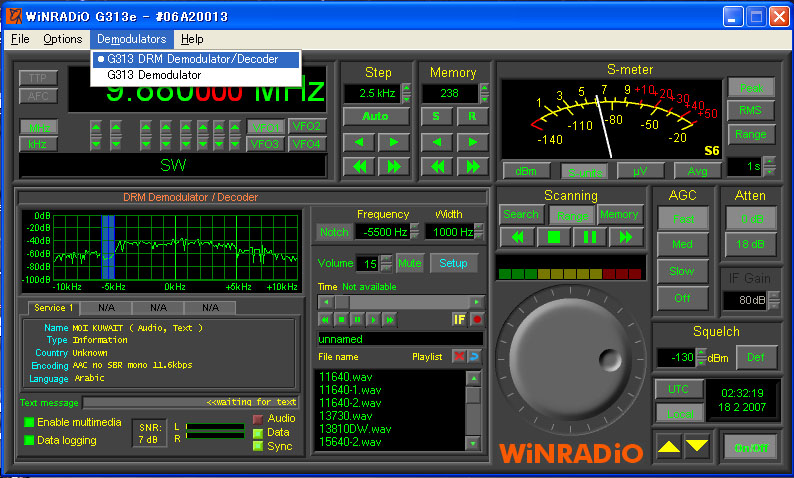The height and width of the screenshot is (478, 794).
Task: Jump back fast in Memory panel
Action: (x=437, y=167)
